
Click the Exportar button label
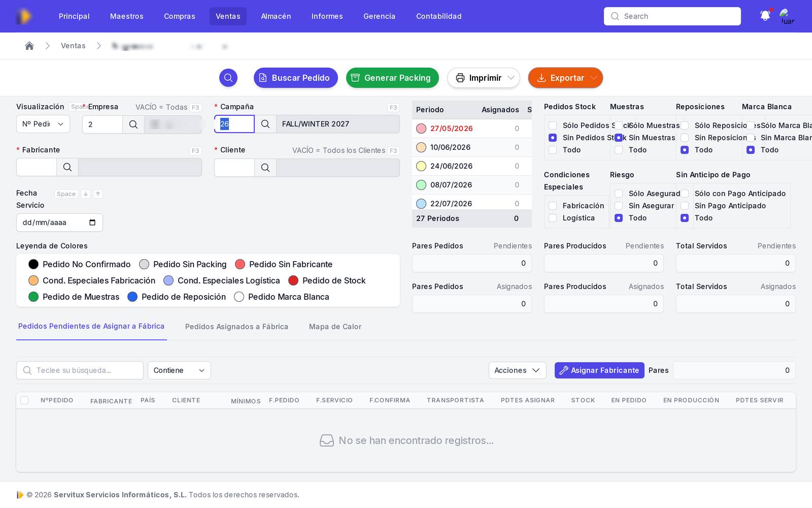567,78
